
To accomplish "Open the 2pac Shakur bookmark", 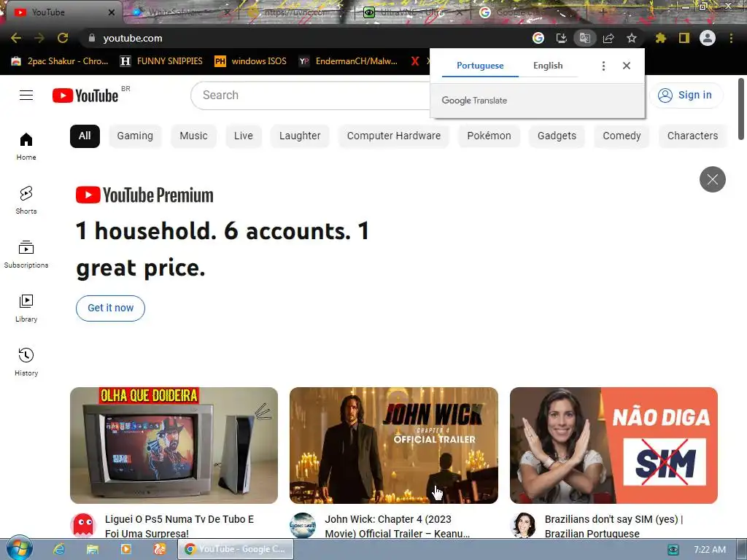I will tap(60, 61).
